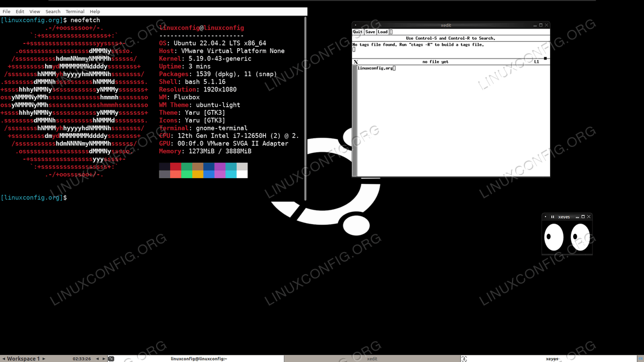Go to the next workspace with the right arrow
644x362 pixels.
(x=43, y=359)
